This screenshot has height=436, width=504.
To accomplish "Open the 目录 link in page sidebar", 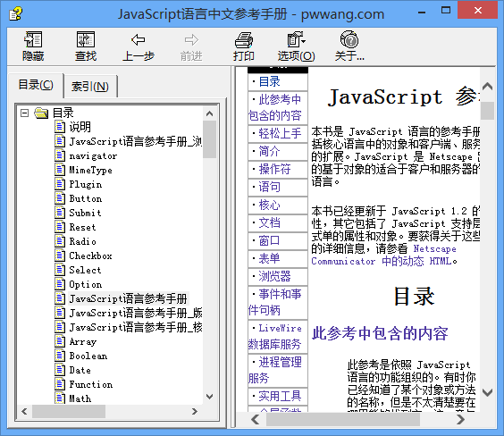I will pyautogui.click(x=269, y=81).
